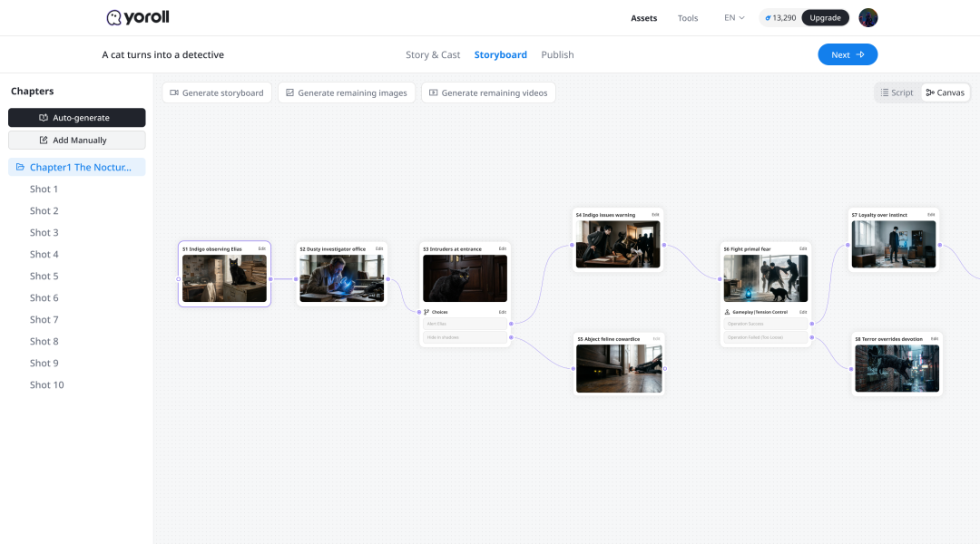Select Shot 5 in chapter list
Viewport: 980px width, 544px height.
pos(44,276)
